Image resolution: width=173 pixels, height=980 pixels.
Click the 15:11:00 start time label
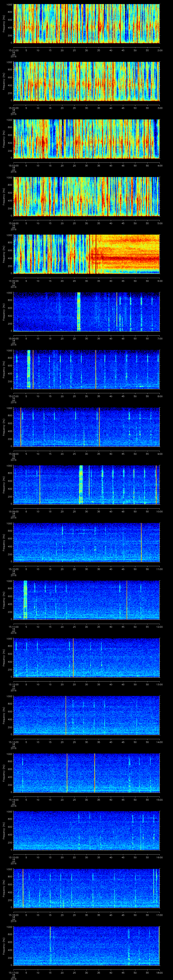13,627
